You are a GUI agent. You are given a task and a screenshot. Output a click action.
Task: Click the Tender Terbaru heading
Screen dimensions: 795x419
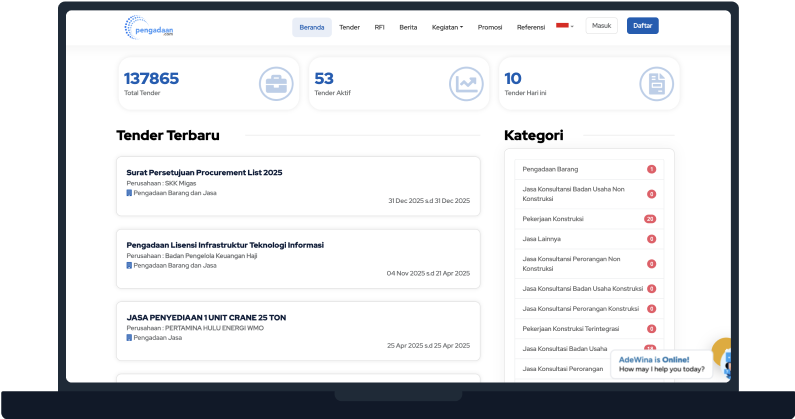click(168, 135)
